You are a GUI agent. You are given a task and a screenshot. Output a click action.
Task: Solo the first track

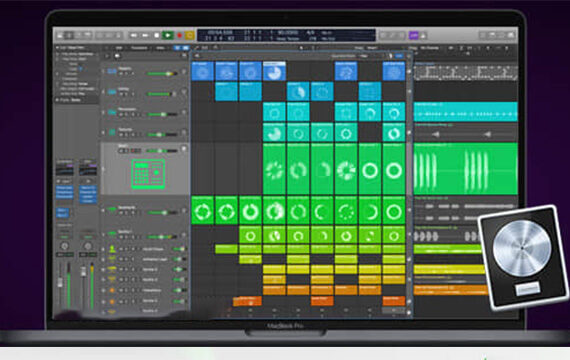(127, 74)
